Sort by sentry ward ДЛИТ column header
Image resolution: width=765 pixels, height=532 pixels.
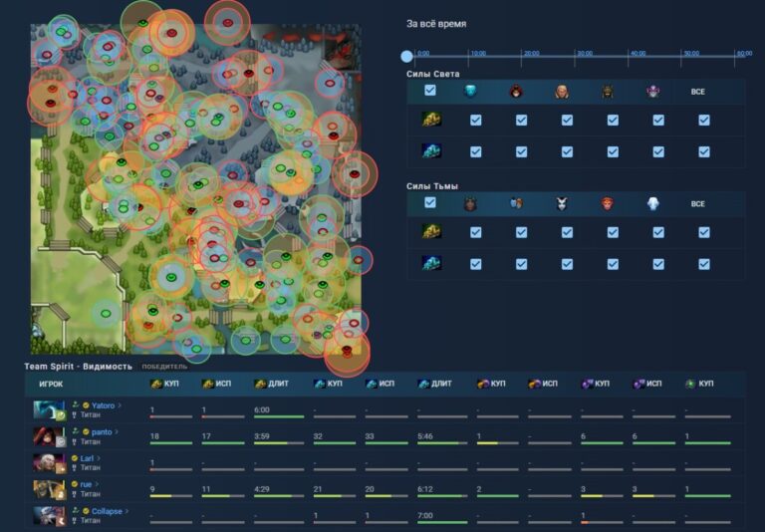click(434, 385)
